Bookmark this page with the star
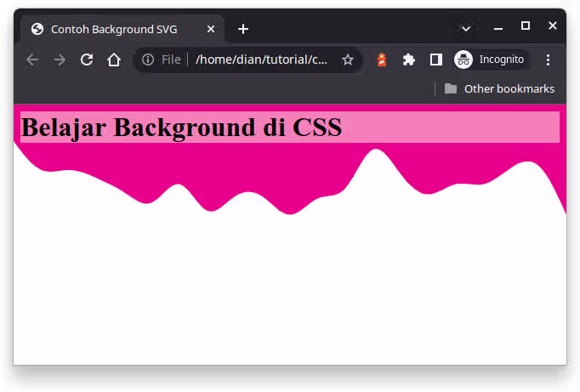This screenshot has width=580, height=392. [347, 60]
